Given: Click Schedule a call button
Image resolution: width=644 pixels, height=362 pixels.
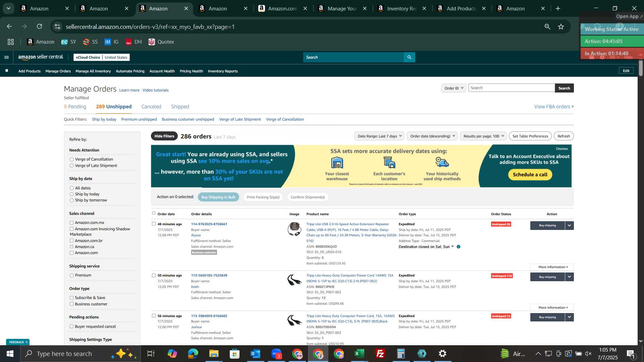Looking at the screenshot, I should tap(530, 175).
